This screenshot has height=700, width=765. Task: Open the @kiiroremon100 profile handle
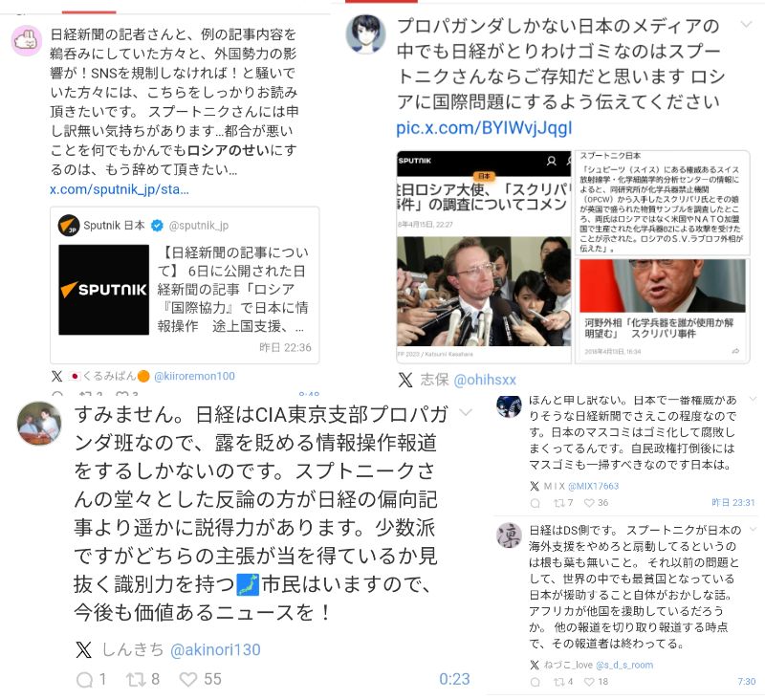pyautogui.click(x=194, y=376)
